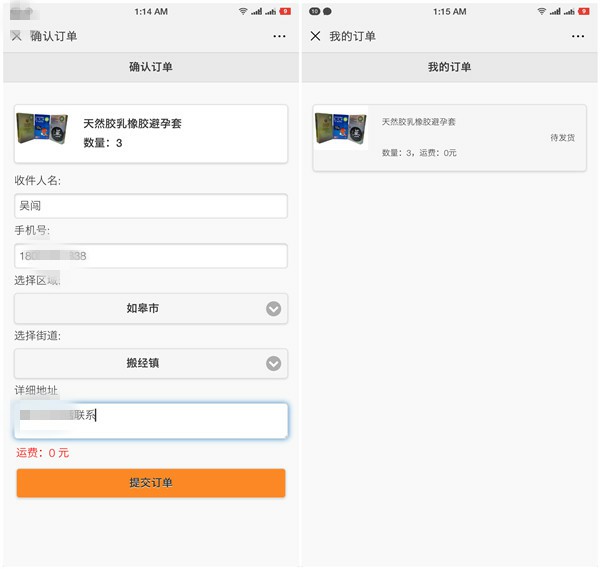
Task: Open the three-dot menu on the 确认订单 screen
Action: pyautogui.click(x=279, y=36)
